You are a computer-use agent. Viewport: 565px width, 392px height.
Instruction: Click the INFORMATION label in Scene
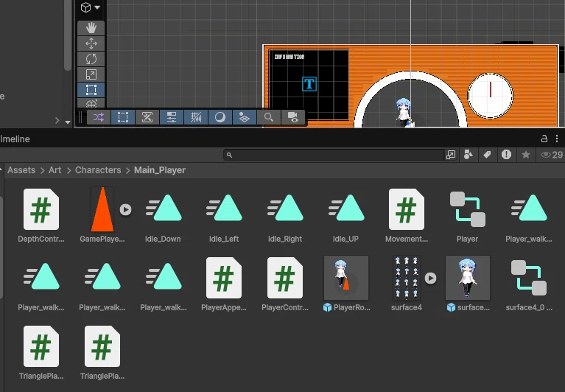(x=289, y=57)
